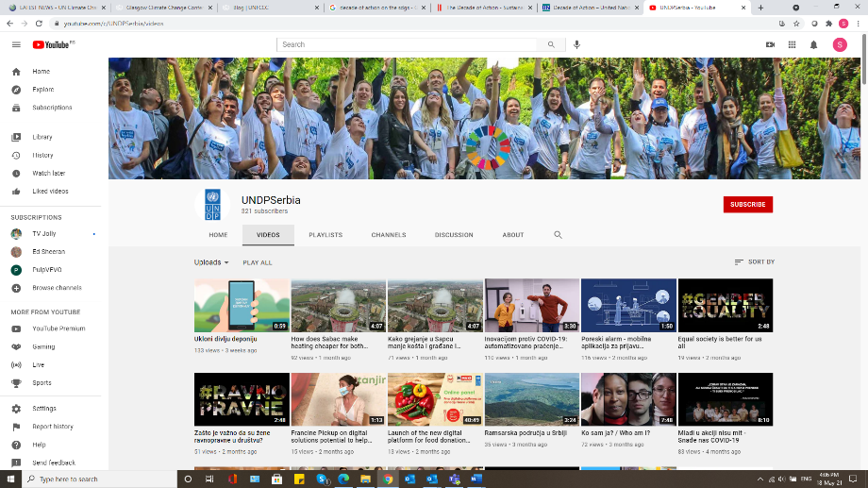Search within channel magnifier icon
This screenshot has height=488, width=868.
[558, 235]
